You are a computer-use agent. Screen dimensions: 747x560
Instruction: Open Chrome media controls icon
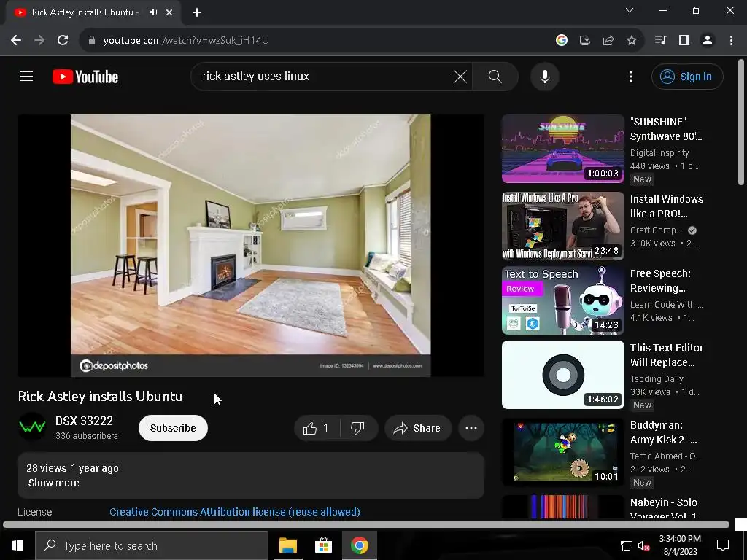pos(660,40)
